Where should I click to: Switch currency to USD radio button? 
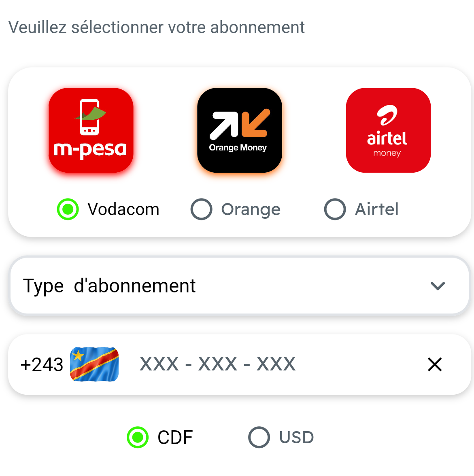(259, 437)
